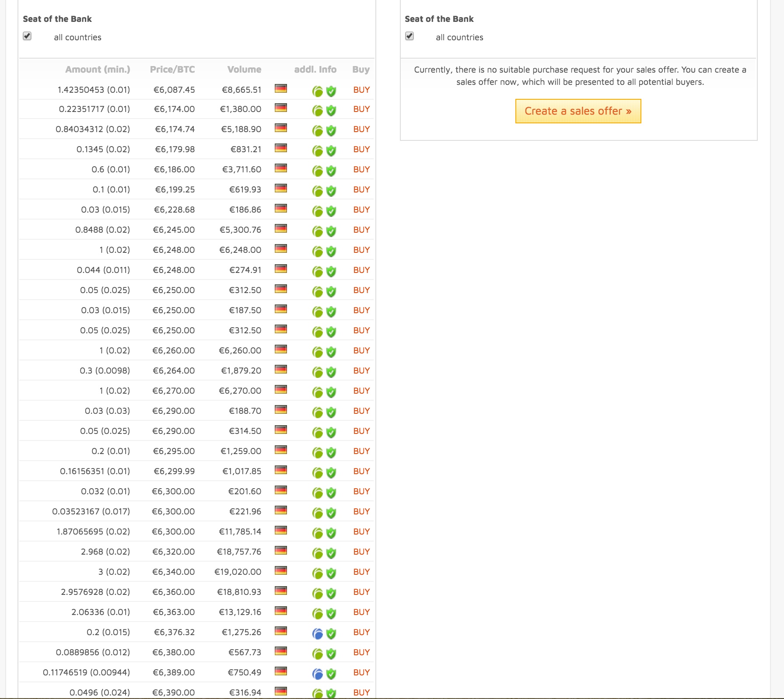Click BUY for the 0.2 (0.01) offer at €6,295.00

tap(361, 451)
